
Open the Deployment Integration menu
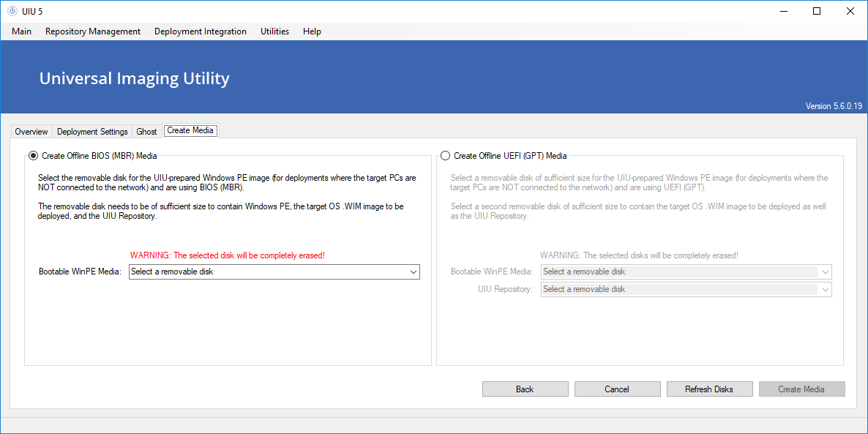(201, 31)
